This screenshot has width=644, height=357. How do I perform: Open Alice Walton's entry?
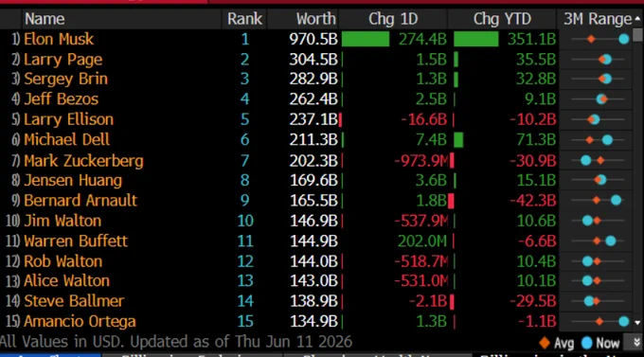pyautogui.click(x=67, y=281)
